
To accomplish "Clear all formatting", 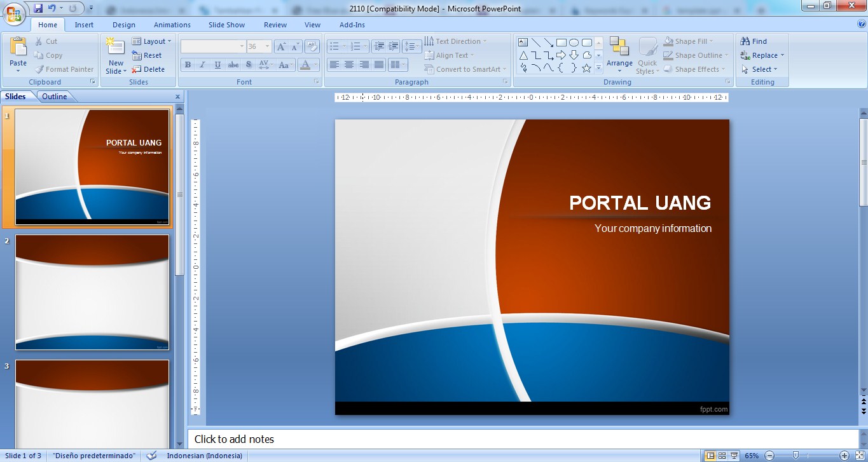I will 312,46.
